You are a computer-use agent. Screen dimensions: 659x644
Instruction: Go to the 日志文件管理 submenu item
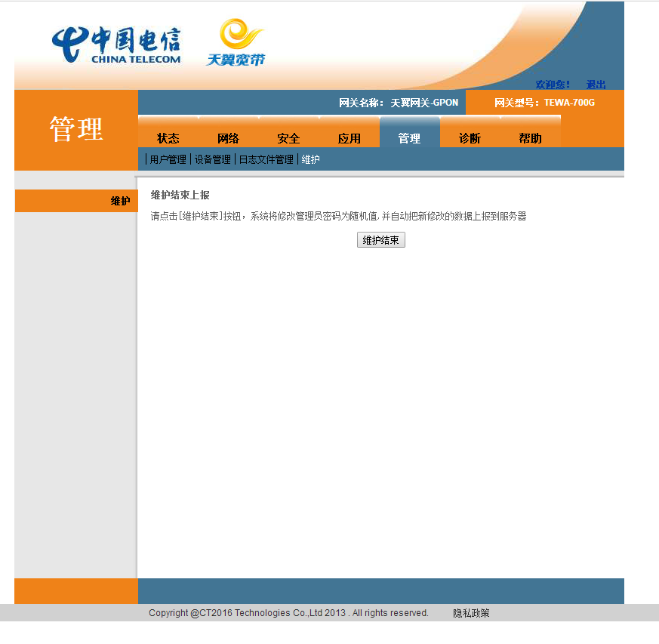click(266, 159)
